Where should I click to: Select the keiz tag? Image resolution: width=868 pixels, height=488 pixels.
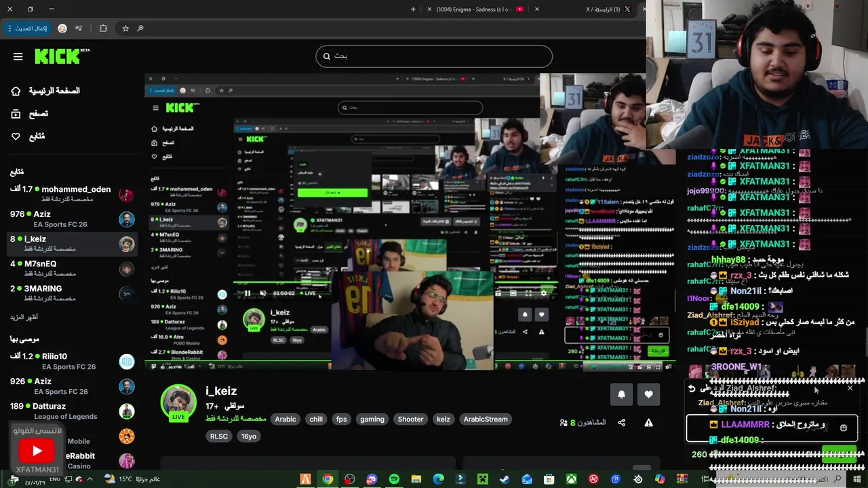click(443, 420)
